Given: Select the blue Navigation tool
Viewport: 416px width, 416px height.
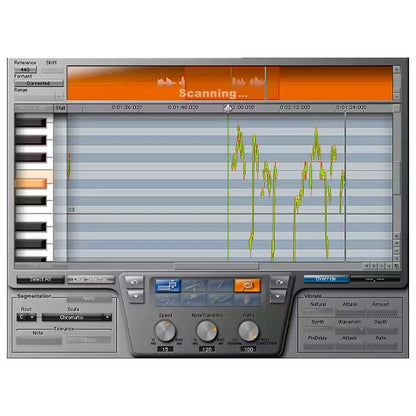Looking at the screenshot, I should [168, 285].
